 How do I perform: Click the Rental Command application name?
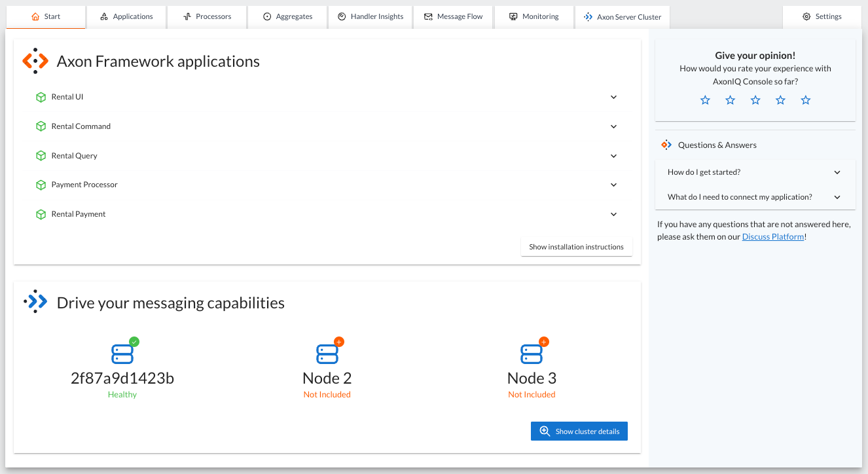(x=81, y=126)
